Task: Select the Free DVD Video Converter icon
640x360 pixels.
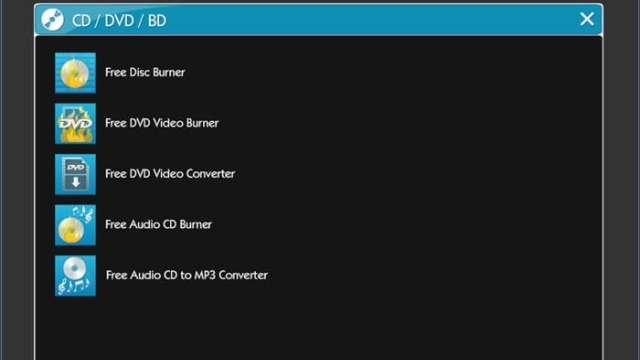Action: (x=75, y=174)
